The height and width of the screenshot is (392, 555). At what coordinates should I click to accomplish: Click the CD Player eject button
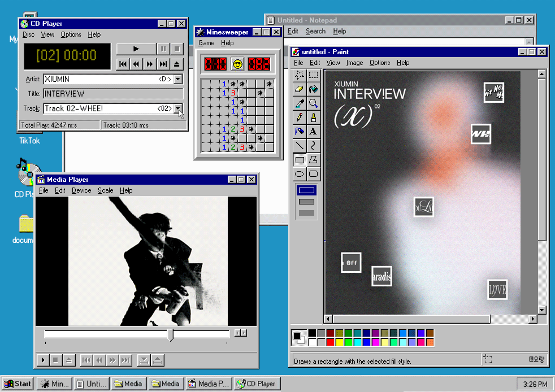(x=177, y=64)
